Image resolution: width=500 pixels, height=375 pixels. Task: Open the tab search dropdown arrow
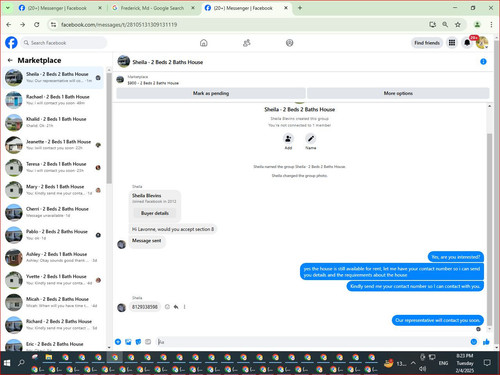click(8, 8)
